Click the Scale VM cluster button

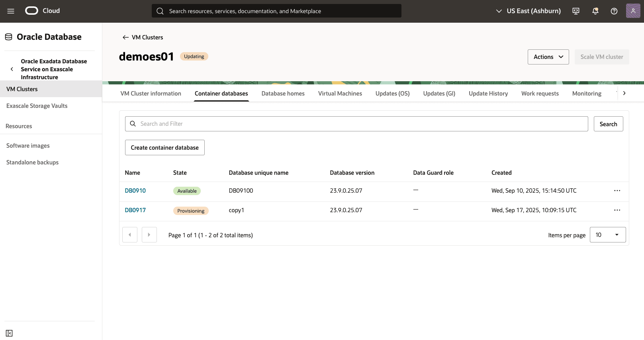(x=602, y=57)
